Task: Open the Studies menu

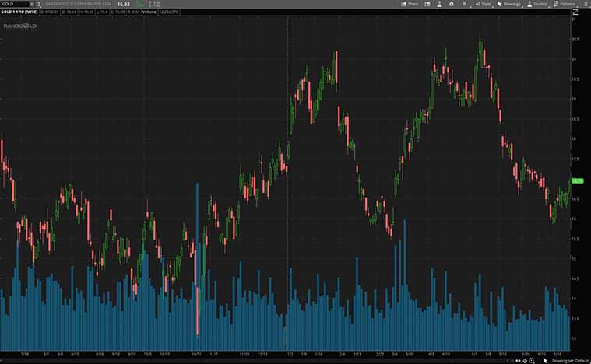Action: click(x=537, y=4)
